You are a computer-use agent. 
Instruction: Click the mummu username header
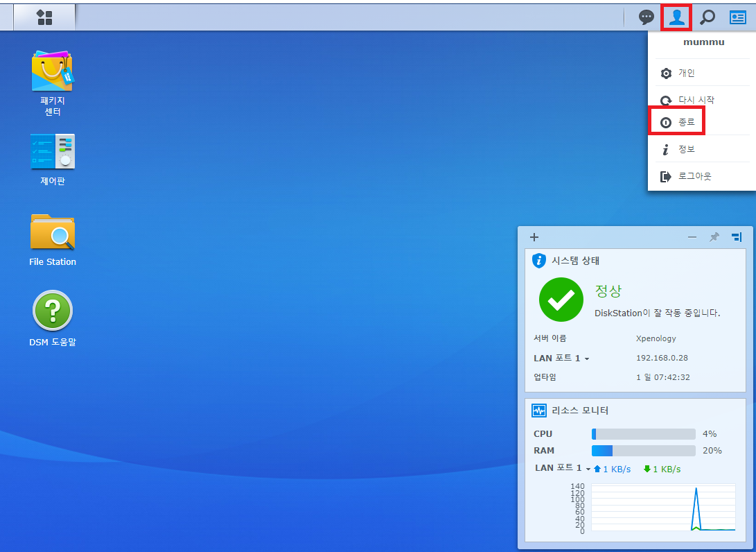(703, 42)
